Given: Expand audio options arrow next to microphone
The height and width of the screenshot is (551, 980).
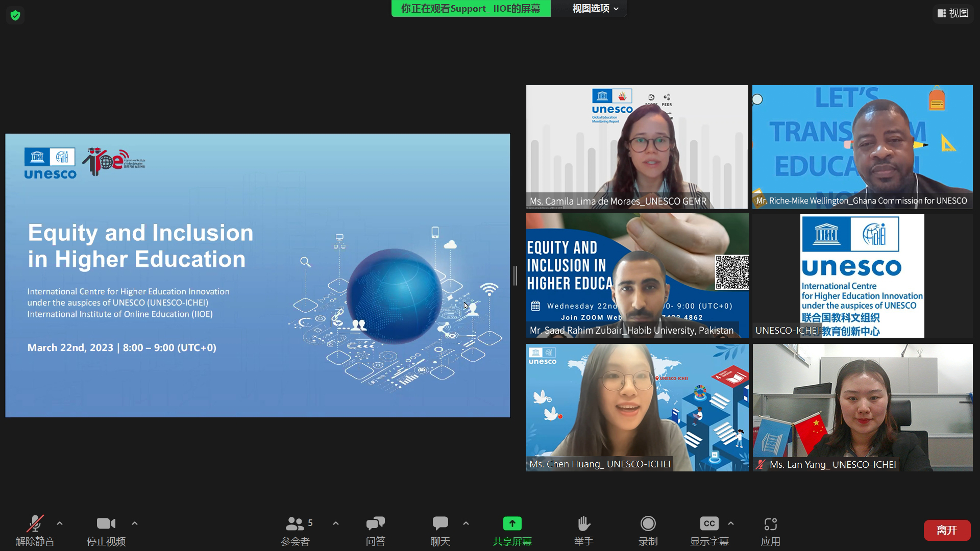Looking at the screenshot, I should [x=60, y=523].
